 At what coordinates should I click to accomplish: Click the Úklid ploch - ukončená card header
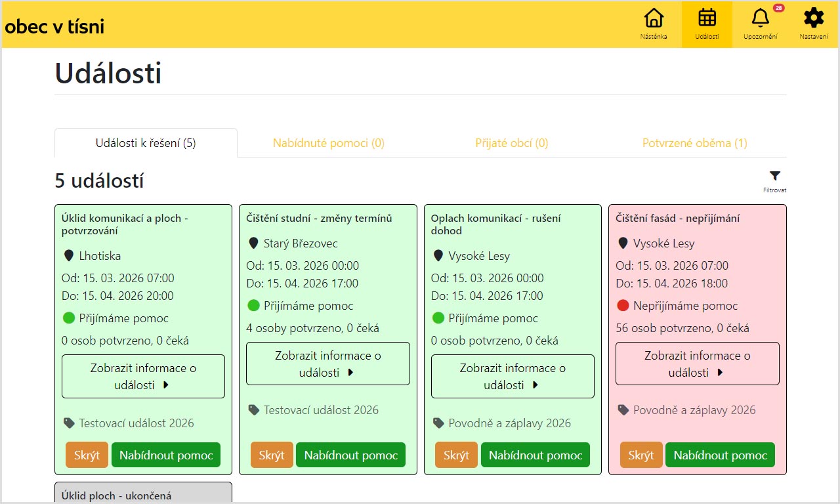[116, 495]
